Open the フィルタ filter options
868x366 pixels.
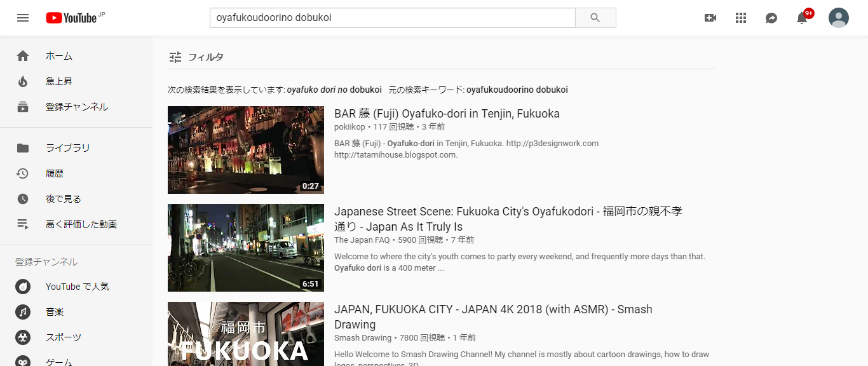196,57
